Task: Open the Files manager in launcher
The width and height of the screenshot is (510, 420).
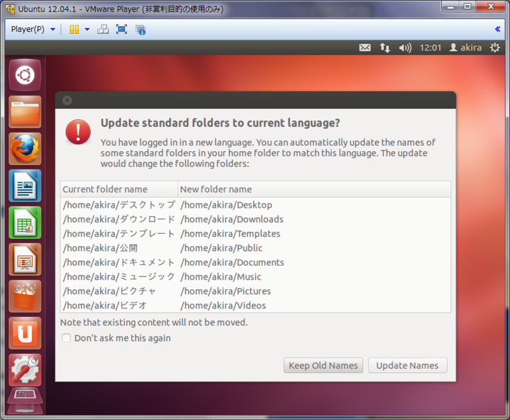Action: [25, 112]
